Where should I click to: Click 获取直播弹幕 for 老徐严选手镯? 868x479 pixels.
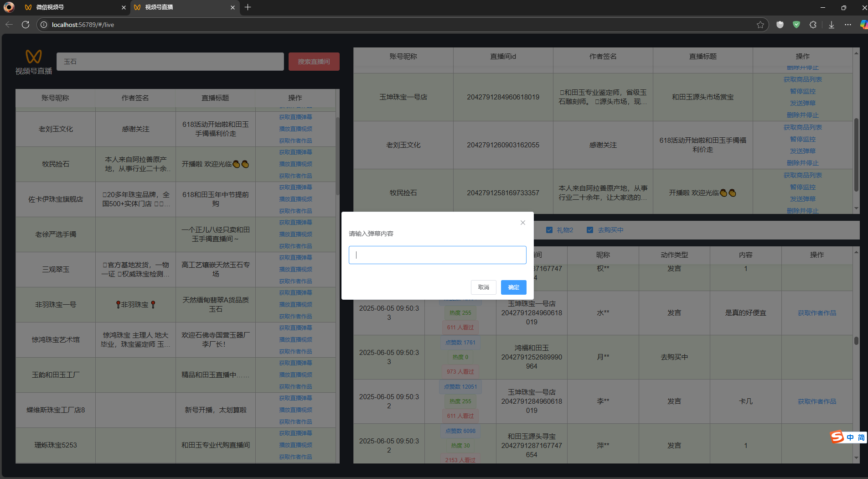coord(295,223)
